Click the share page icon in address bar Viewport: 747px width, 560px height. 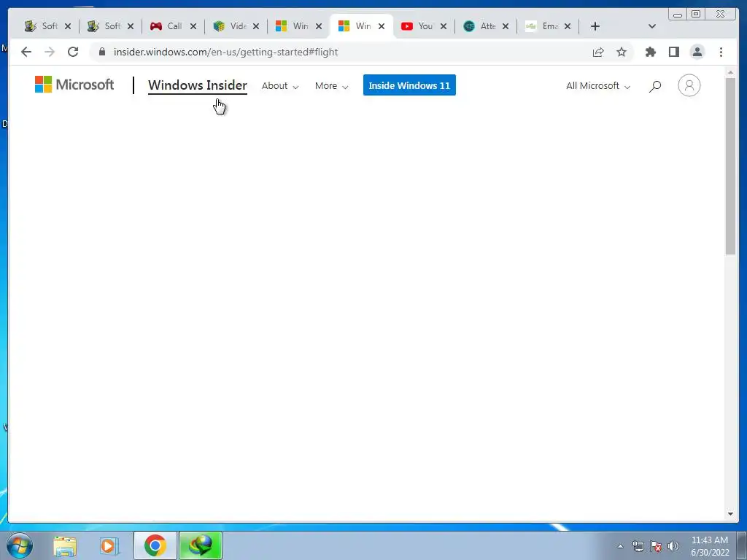(598, 52)
